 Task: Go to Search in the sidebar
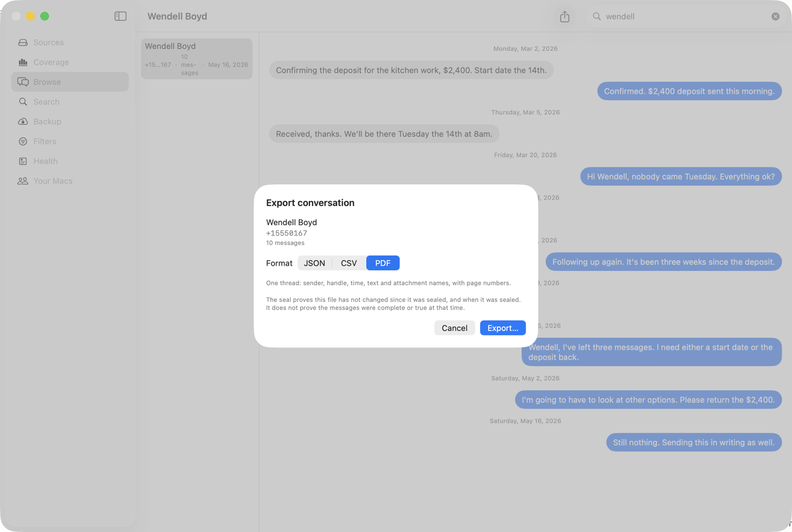pyautogui.click(x=70, y=102)
